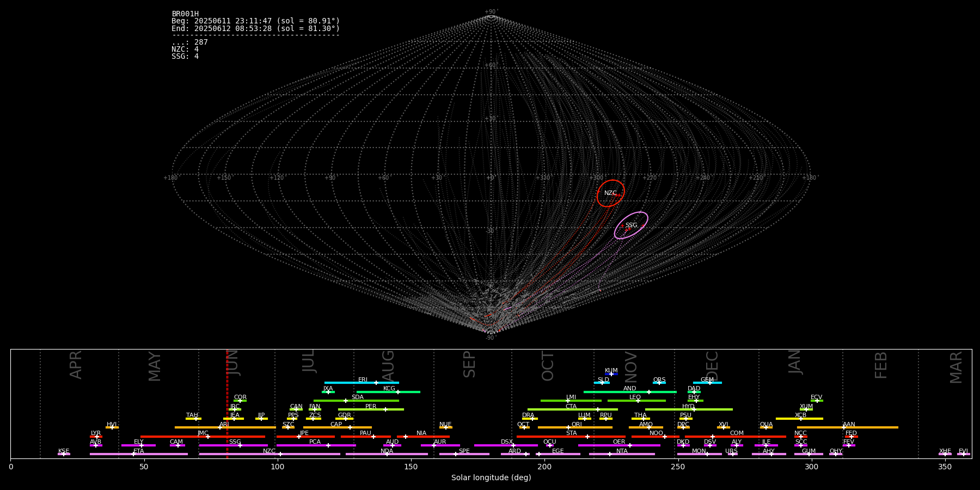980x490 pixels.
Task: Click the LYR shower label
Action: (96, 433)
